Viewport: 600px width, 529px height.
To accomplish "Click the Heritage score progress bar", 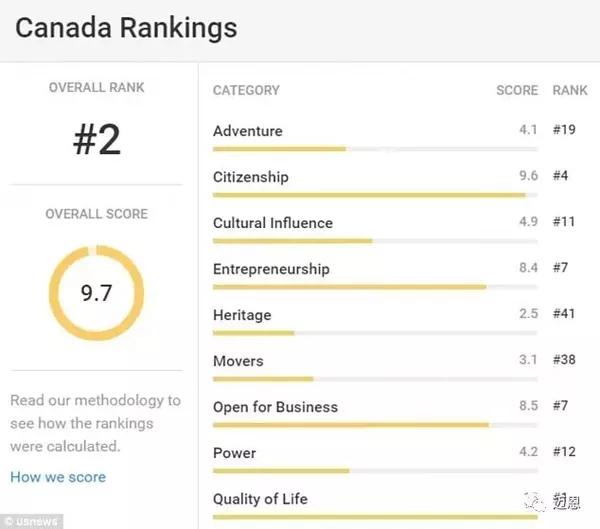I will pyautogui.click(x=375, y=333).
